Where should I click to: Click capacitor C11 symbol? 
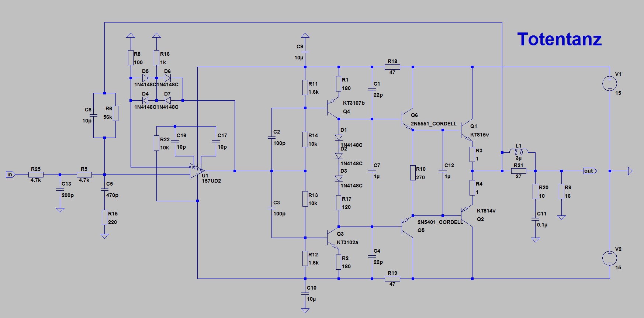[535, 219]
